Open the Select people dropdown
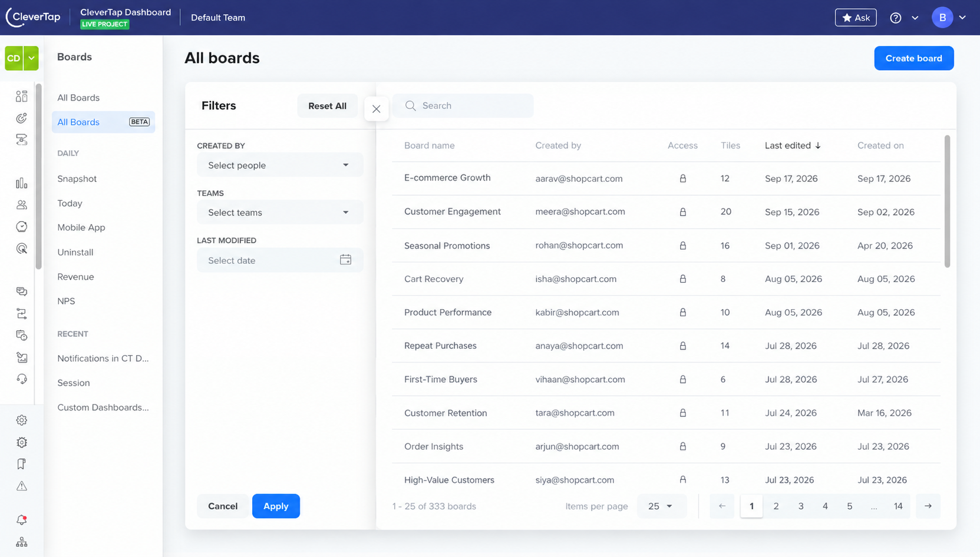This screenshot has height=557, width=980. click(x=280, y=165)
